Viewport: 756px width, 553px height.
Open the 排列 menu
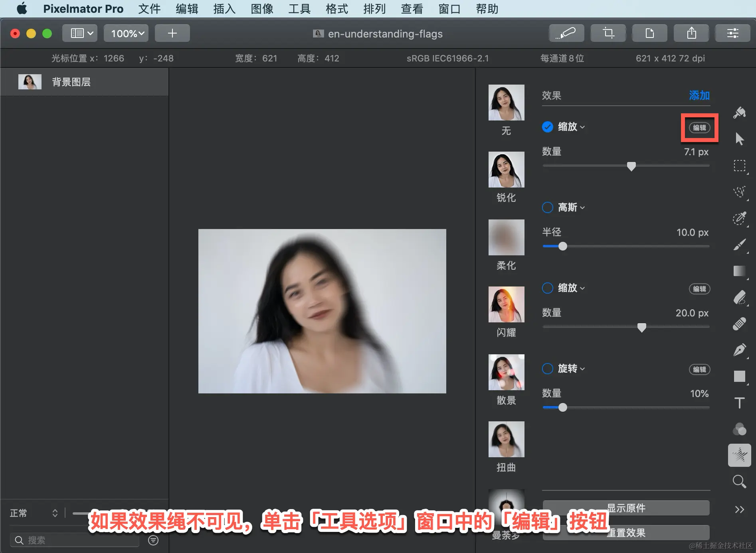(374, 9)
